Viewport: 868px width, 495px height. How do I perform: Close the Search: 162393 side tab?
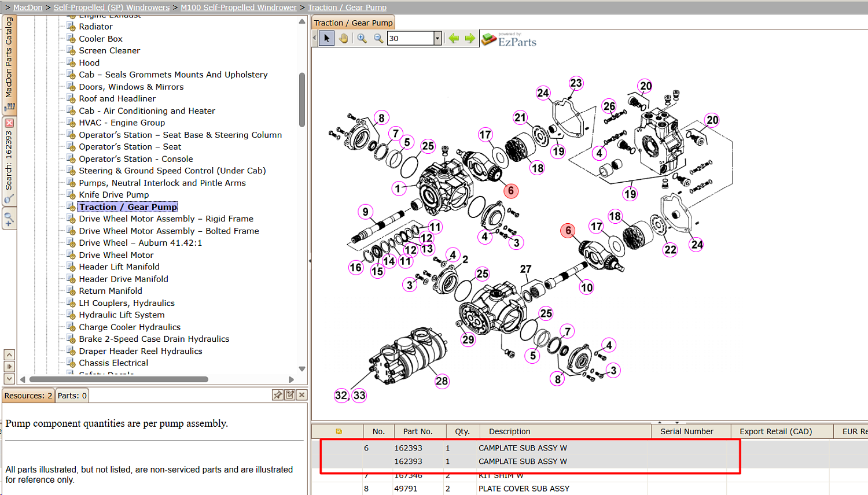click(x=9, y=123)
